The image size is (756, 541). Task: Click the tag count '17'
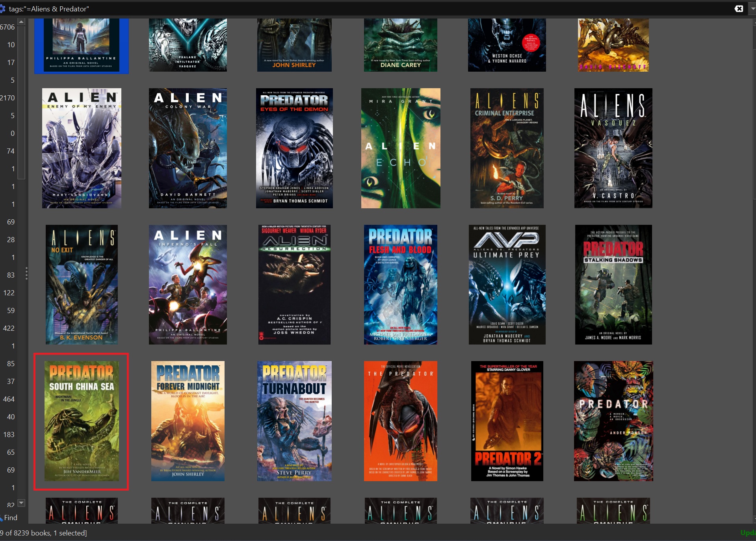(x=11, y=63)
